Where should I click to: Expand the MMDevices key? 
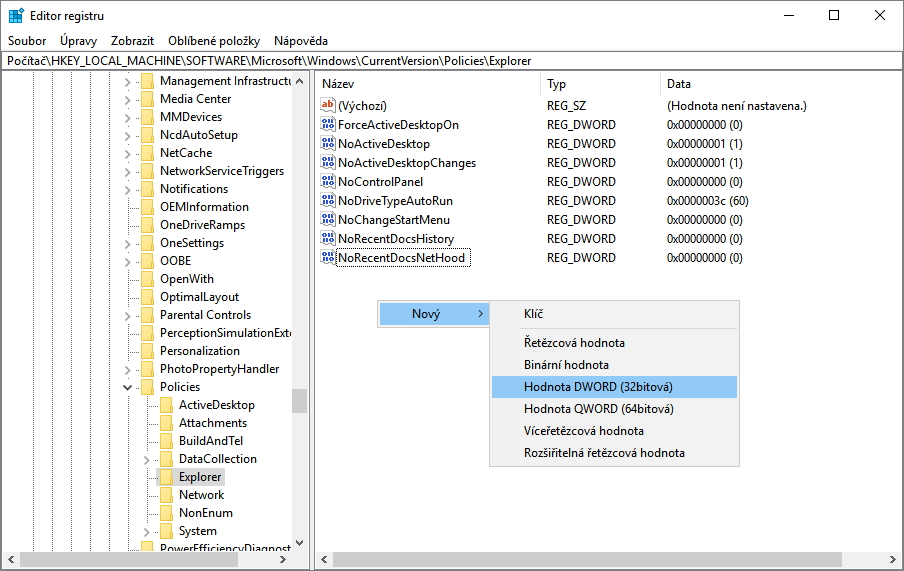click(x=128, y=118)
